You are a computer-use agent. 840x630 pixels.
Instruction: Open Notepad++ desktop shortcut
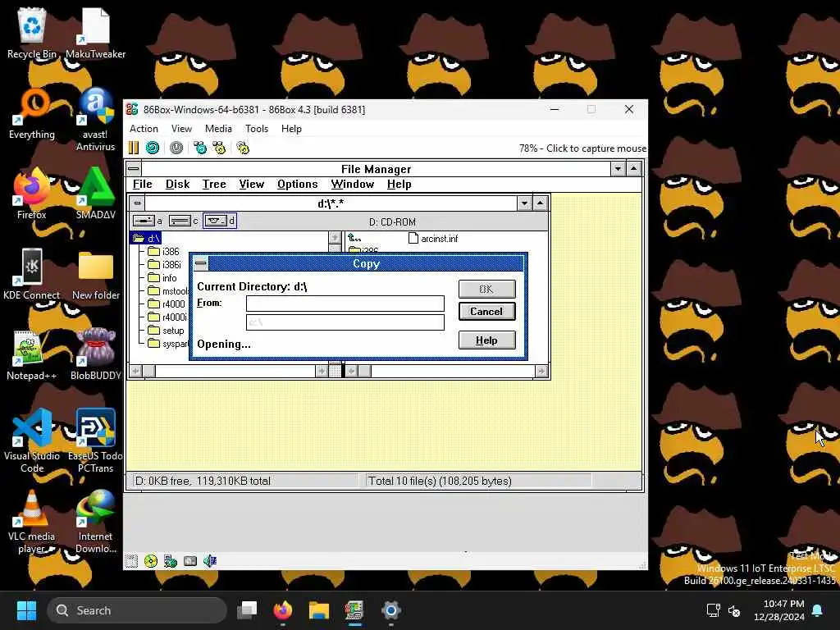(32, 354)
